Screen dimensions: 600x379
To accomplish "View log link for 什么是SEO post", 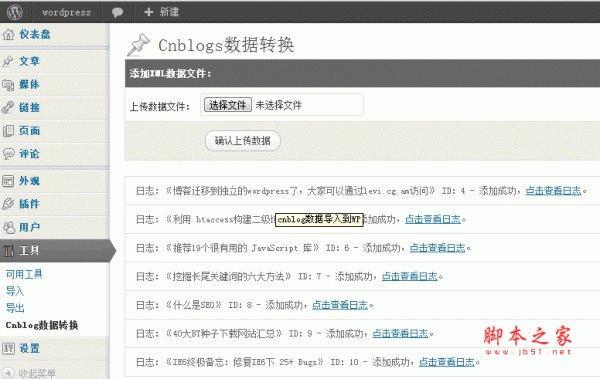I will [x=340, y=305].
